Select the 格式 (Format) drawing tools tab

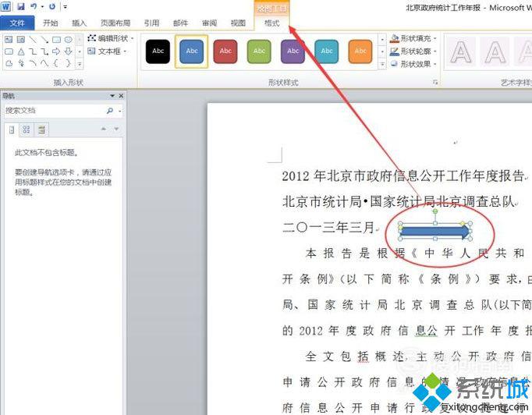tap(271, 23)
